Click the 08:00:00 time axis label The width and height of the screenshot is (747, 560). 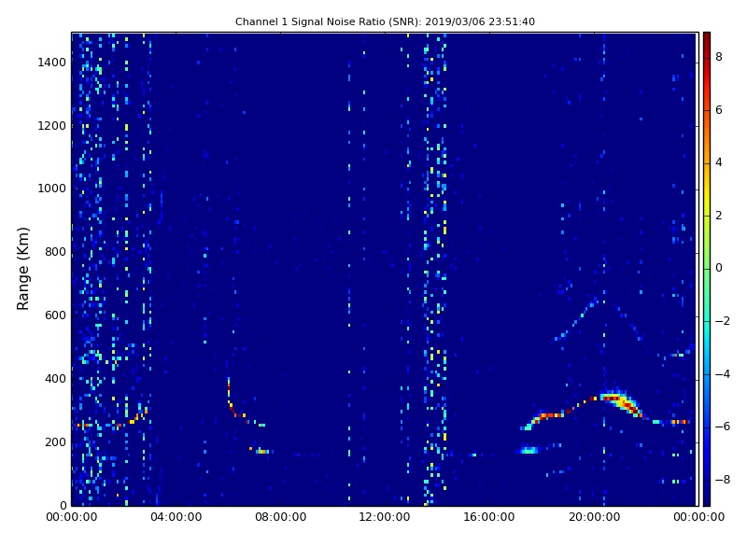pos(281,517)
